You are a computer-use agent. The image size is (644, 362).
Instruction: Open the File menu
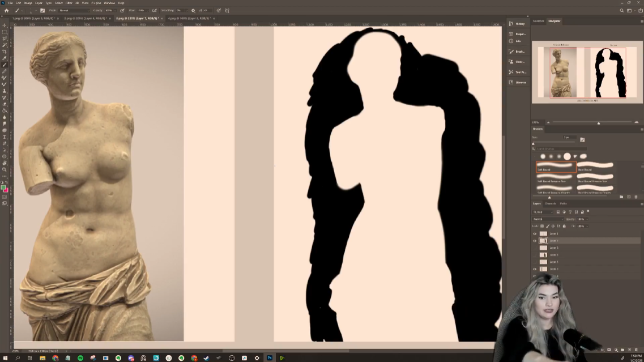click(10, 3)
